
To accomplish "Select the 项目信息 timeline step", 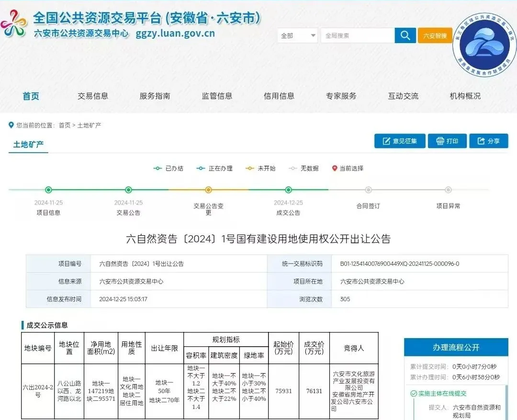I will (48, 190).
